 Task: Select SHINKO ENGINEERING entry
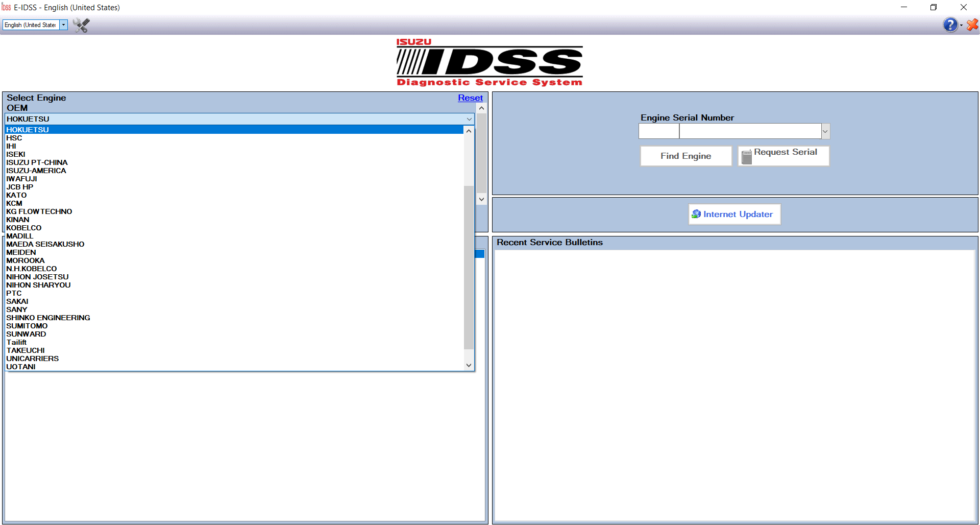pos(234,318)
